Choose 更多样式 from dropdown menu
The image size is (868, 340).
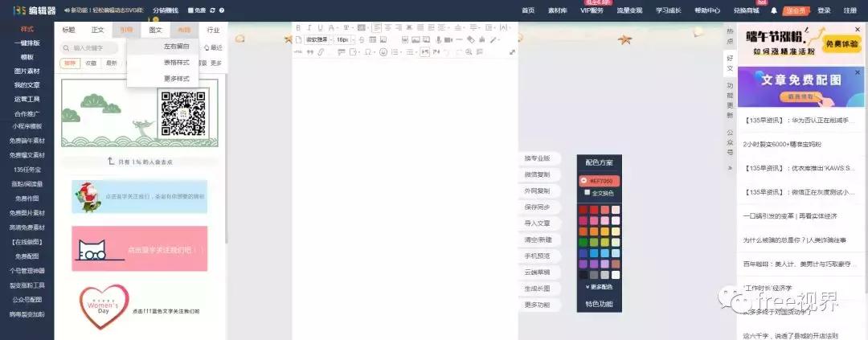[176, 79]
